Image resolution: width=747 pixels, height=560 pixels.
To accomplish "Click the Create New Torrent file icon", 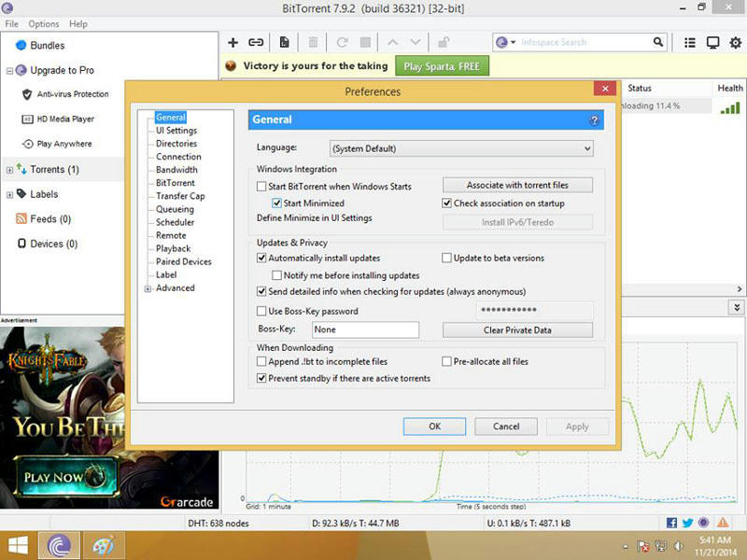I will [x=285, y=42].
